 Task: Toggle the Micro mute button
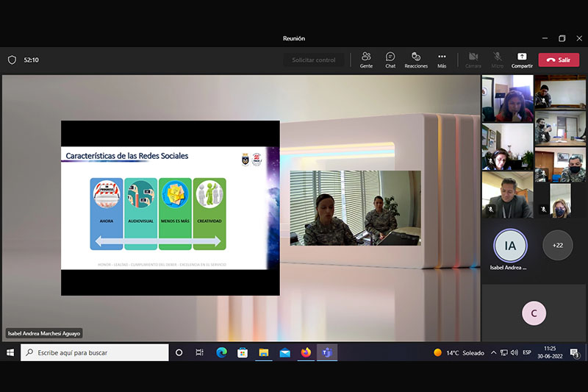(498, 60)
